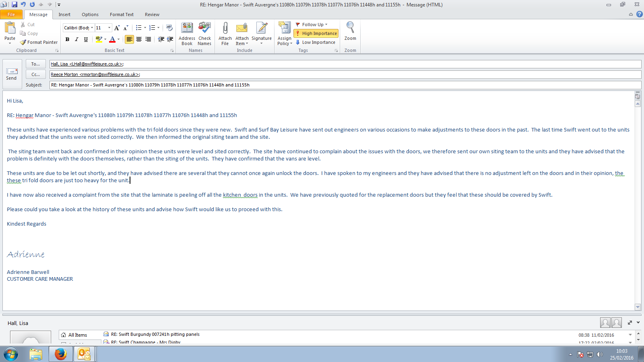Switch to the Options tab
The width and height of the screenshot is (644, 362).
pos(90,14)
